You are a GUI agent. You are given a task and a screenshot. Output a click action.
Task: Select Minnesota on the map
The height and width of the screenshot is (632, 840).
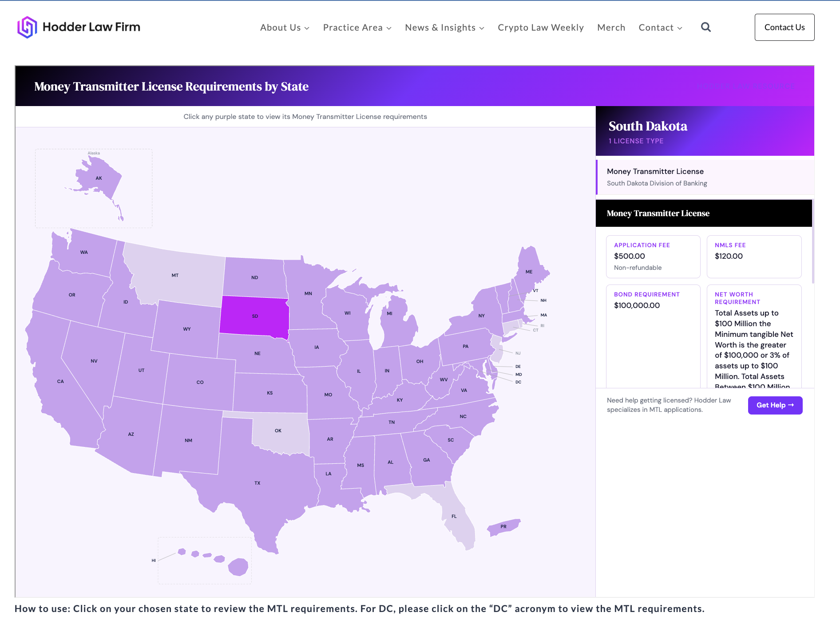pos(308,293)
